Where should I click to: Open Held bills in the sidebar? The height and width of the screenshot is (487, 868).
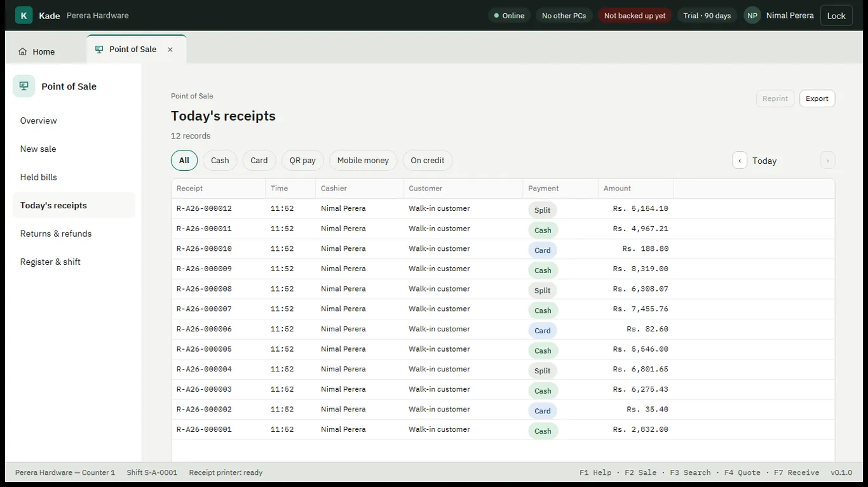pyautogui.click(x=74, y=177)
